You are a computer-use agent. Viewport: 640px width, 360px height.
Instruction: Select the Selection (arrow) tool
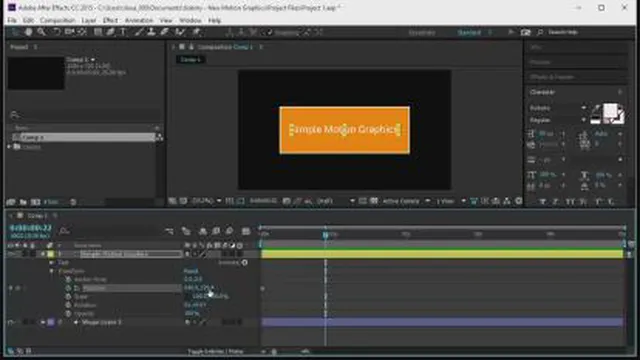coord(15,32)
